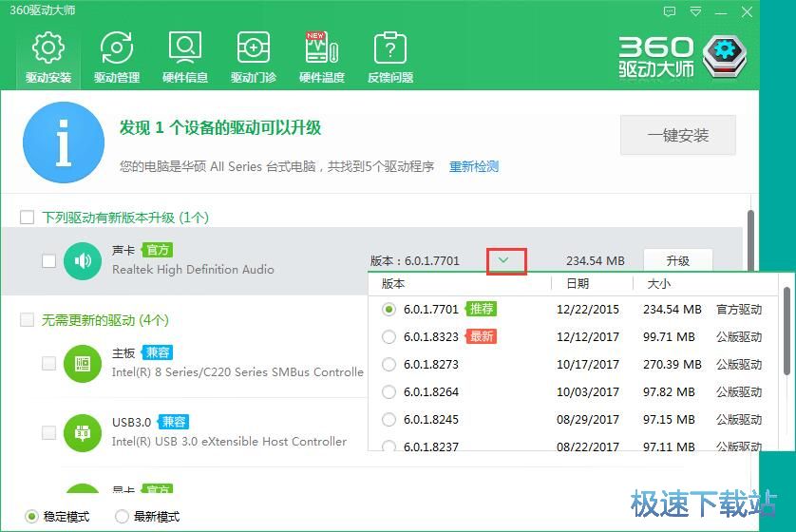The width and height of the screenshot is (796, 532).
Task: Collapse the version dropdown chevron
Action: pos(503,260)
